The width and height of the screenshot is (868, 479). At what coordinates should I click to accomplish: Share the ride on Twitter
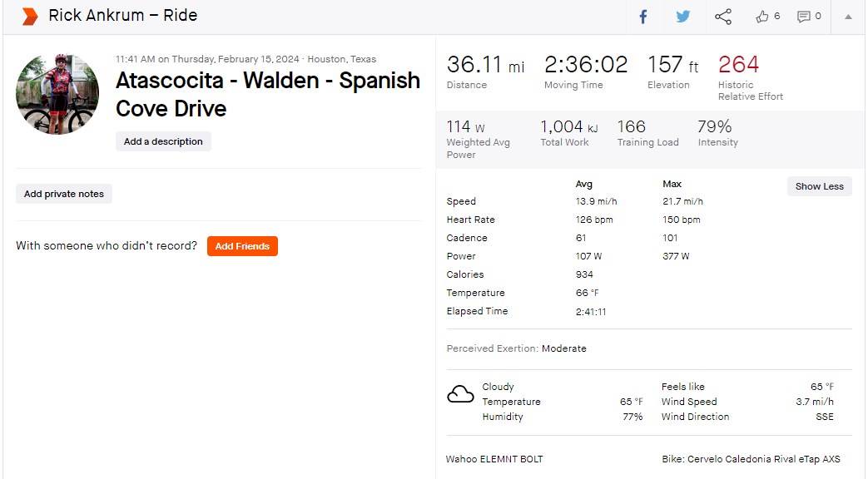point(683,17)
